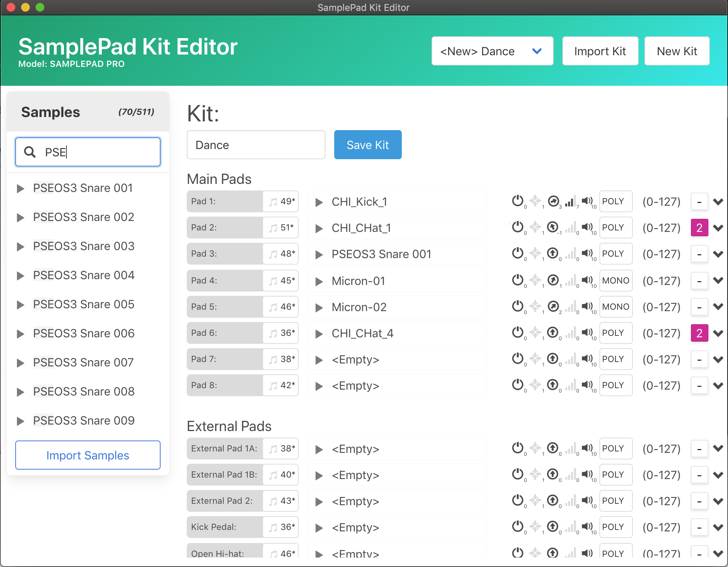The height and width of the screenshot is (567, 728).
Task: Click the tune arrow icon on Pad 7 row
Action: coord(553,358)
